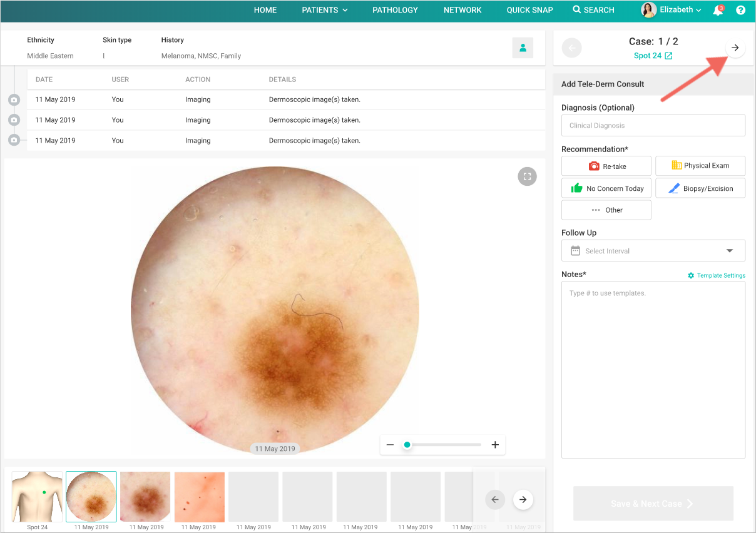756x533 pixels.
Task: Select Biopsy/Excision recommendation
Action: 700,188
